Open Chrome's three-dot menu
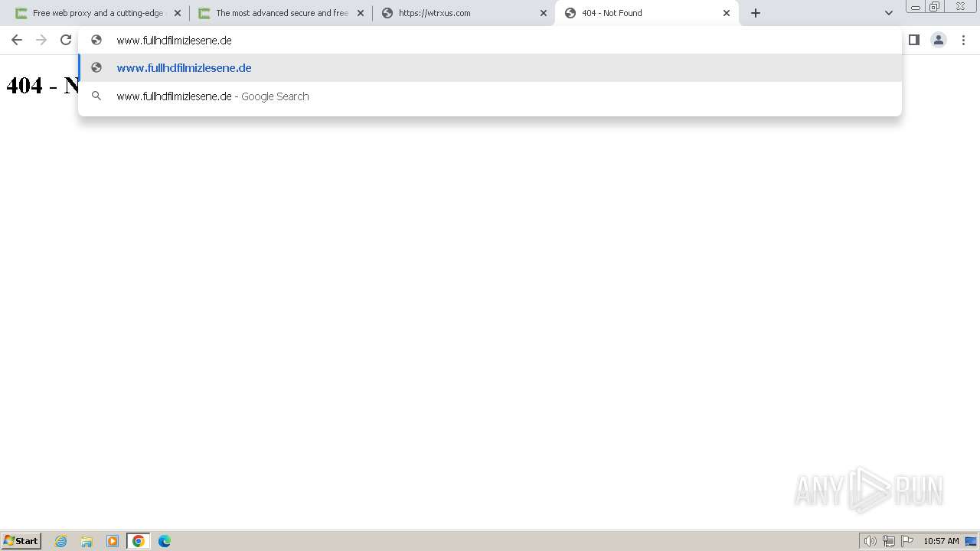The width and height of the screenshot is (980, 551). (964, 40)
